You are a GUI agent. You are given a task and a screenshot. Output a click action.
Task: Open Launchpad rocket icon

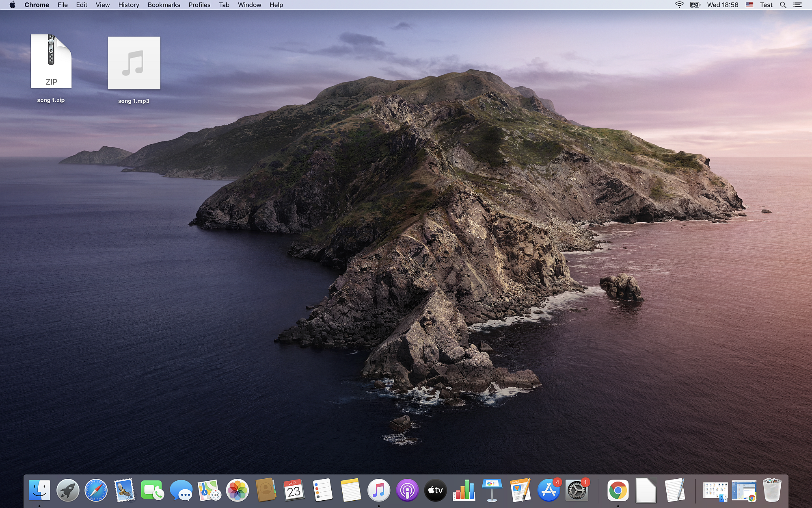(68, 491)
